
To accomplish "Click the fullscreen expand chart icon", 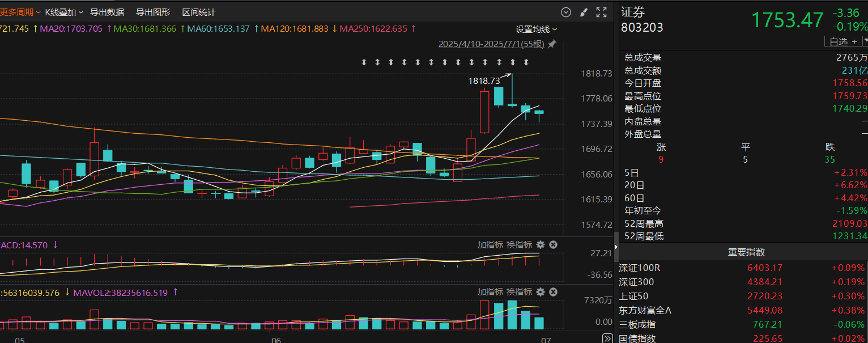I will [x=602, y=12].
